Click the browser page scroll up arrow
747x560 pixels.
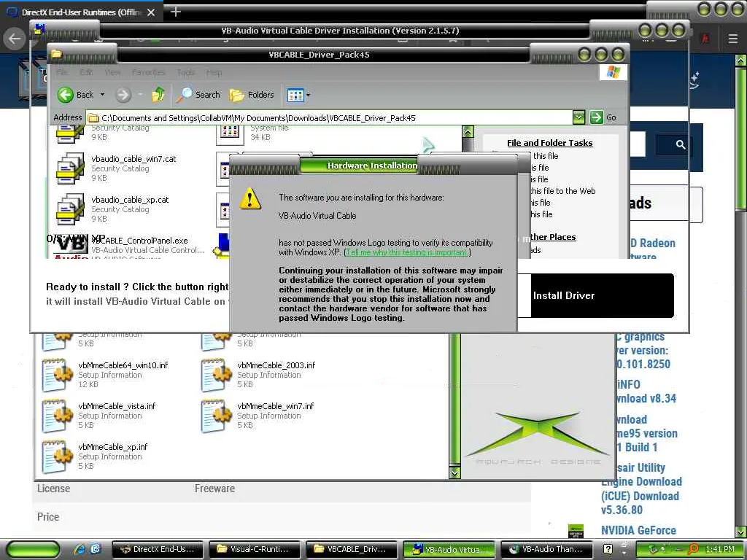click(740, 61)
